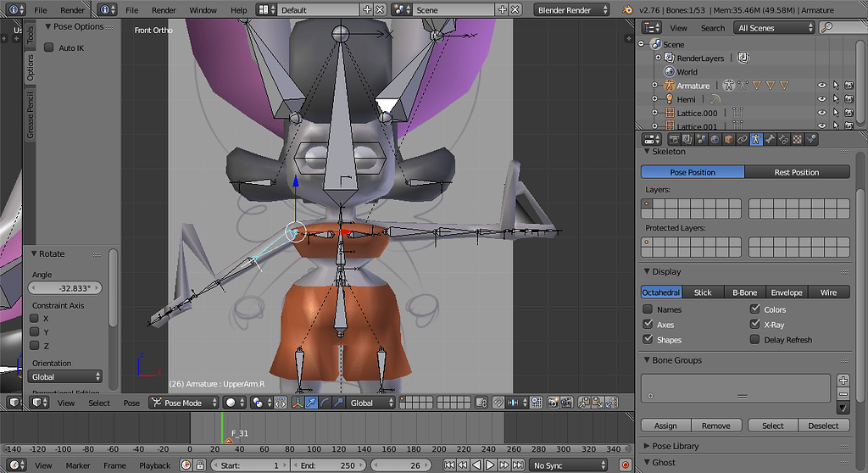This screenshot has width=868, height=473.
Task: Play animation in reverse
Action: pyautogui.click(x=476, y=465)
